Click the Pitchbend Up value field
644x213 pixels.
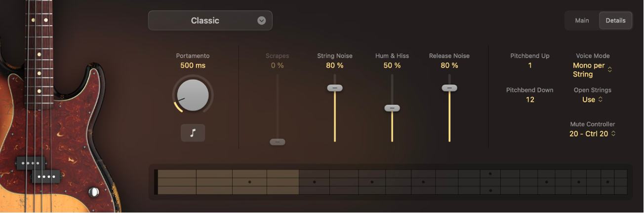point(530,66)
